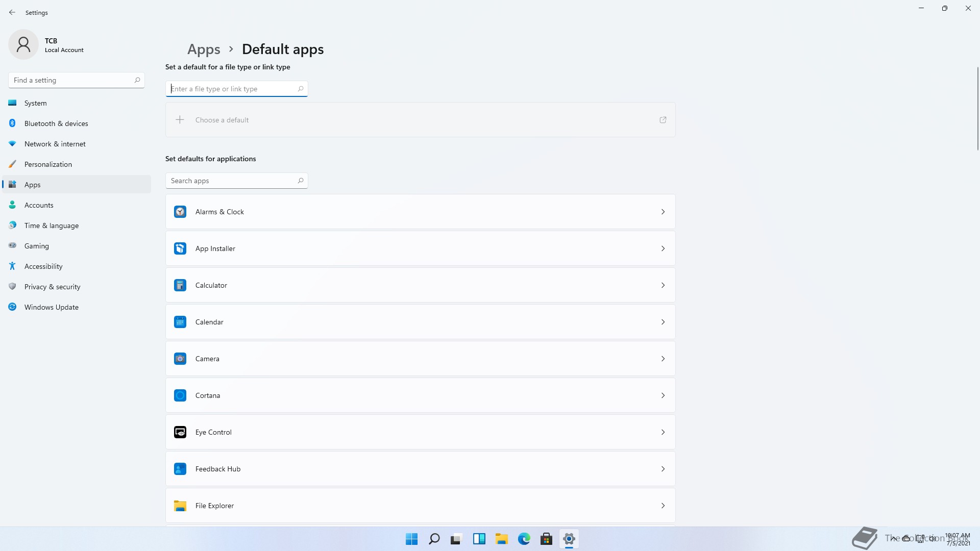Open Task View on the taskbar
The width and height of the screenshot is (980, 551).
point(457,539)
